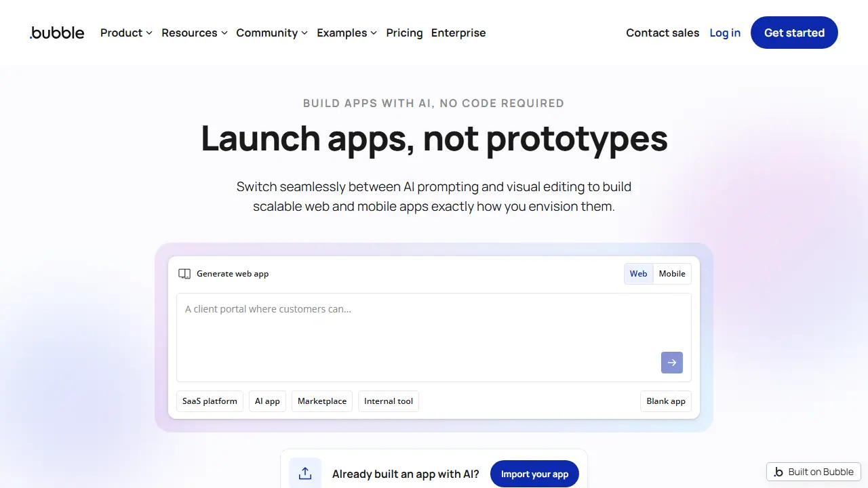Focus the app prompt text area

434,338
